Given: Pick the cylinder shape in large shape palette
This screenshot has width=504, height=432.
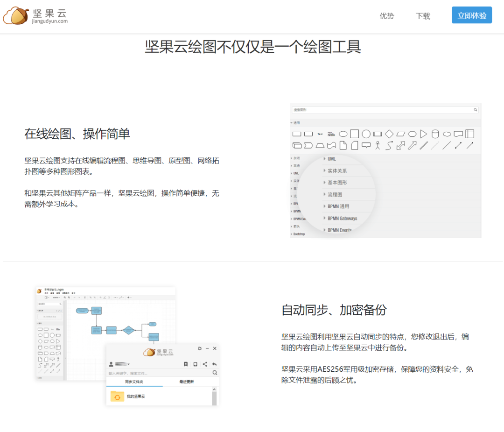Looking at the screenshot, I should coord(435,134).
